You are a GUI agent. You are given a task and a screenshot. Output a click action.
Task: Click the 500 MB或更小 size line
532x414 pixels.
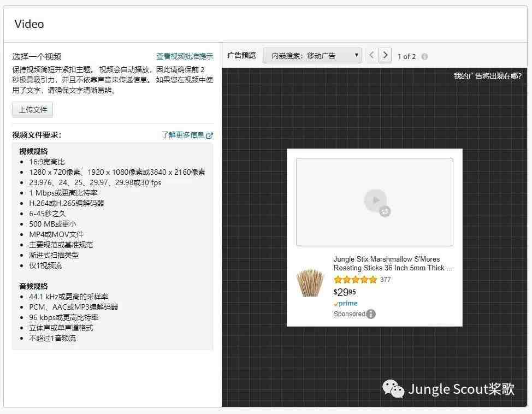(x=52, y=224)
